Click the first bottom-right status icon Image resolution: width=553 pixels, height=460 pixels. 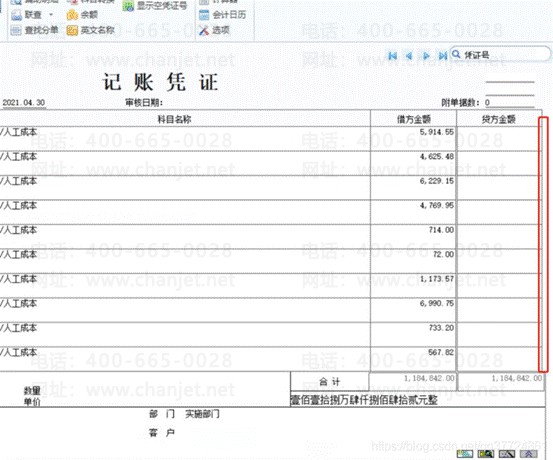(x=465, y=454)
